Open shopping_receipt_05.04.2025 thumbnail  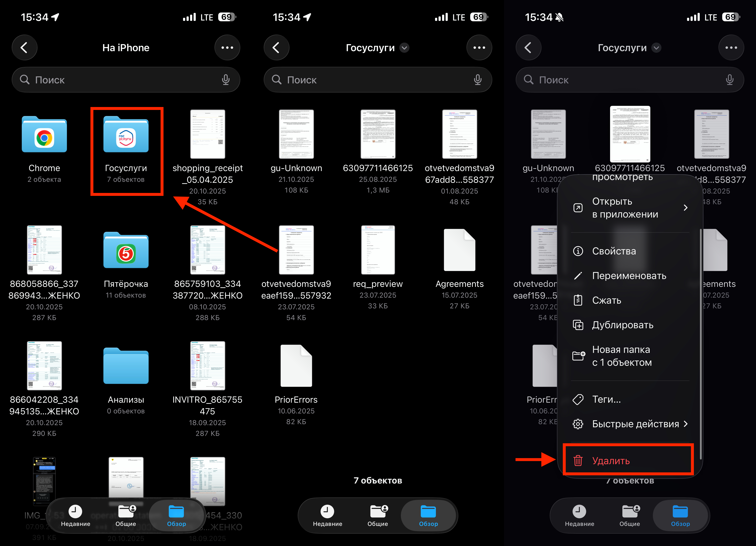(207, 134)
